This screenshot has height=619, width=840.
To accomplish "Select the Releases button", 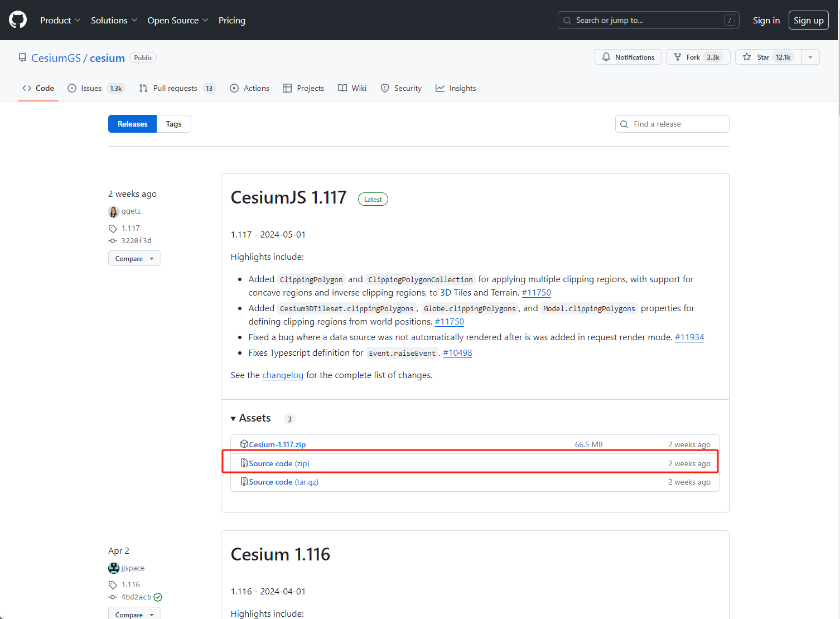I will [133, 124].
